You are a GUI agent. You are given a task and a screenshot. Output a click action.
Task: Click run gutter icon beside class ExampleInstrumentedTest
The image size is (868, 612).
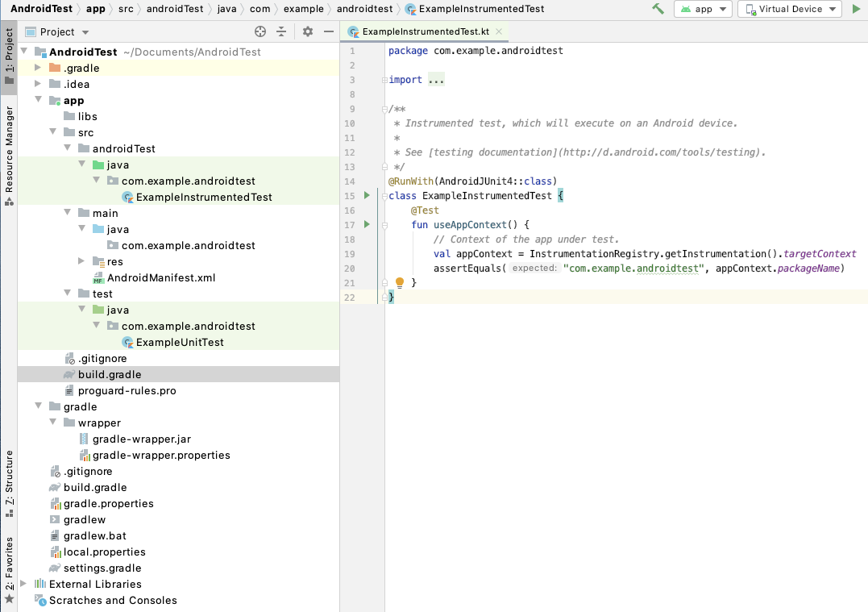tap(367, 196)
